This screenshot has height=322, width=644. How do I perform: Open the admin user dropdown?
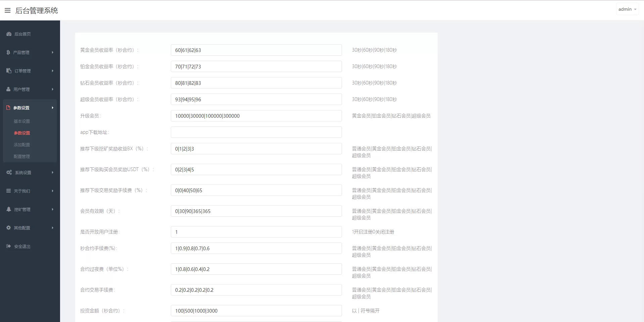627,9
